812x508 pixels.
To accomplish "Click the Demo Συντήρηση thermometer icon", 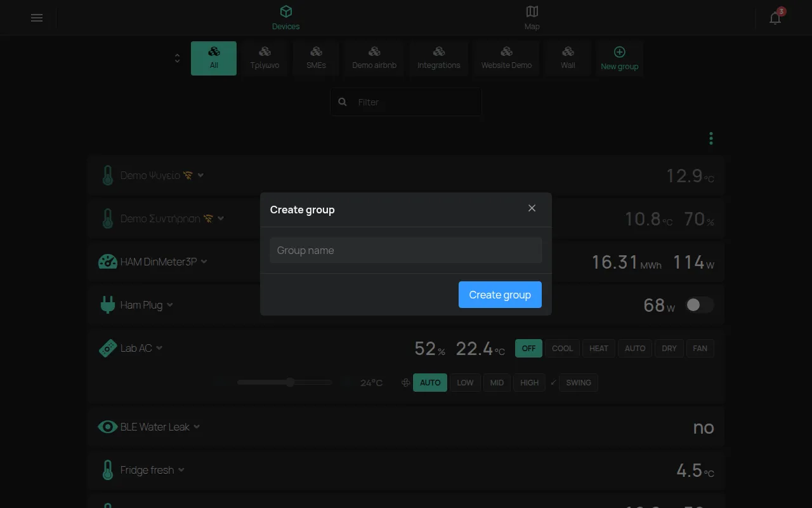I will (108, 218).
